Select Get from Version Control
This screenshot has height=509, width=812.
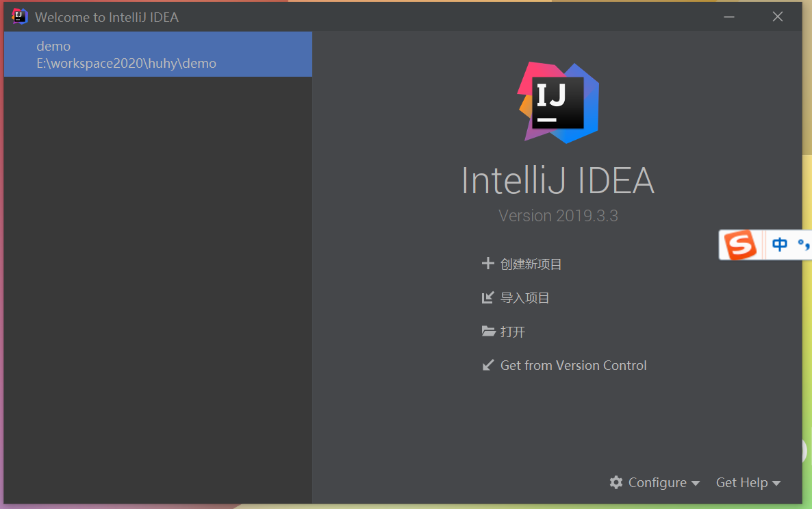point(573,365)
